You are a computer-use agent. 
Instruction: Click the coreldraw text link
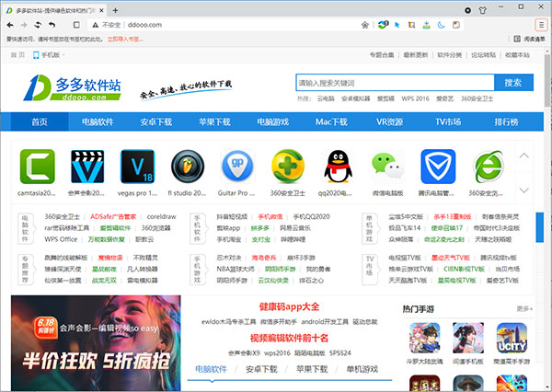click(161, 216)
